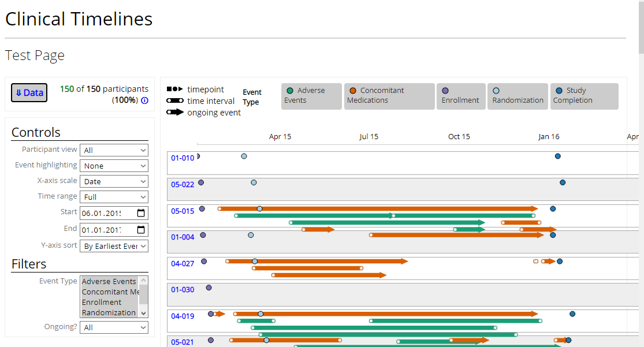
Task: Open participant 05-015 timeline link
Action: coord(183,211)
